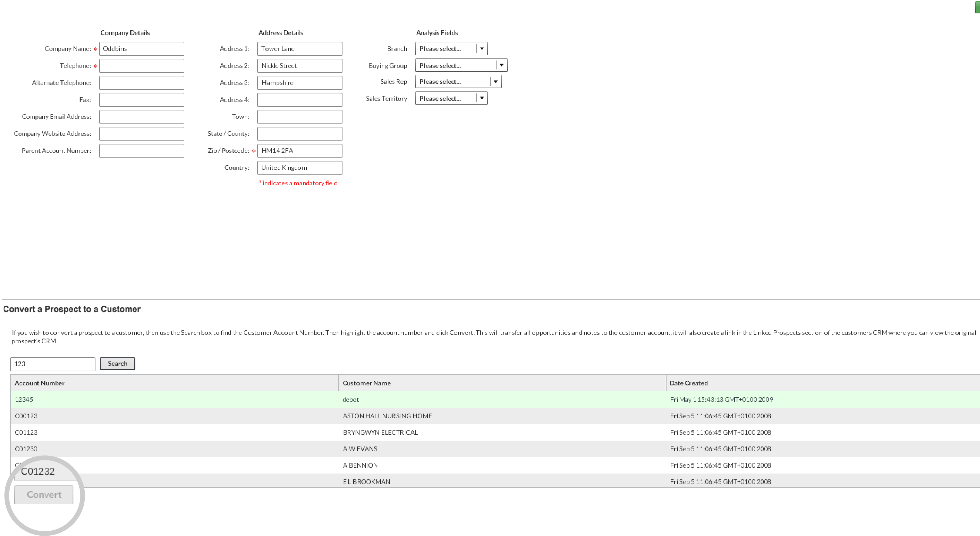Click into the Telephone input field
Screen dimensions: 980x536
tap(142, 66)
